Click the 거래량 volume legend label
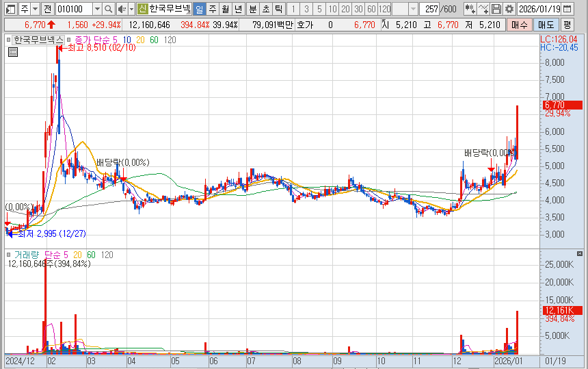The height and width of the screenshot is (369, 588). pyautogui.click(x=26, y=255)
